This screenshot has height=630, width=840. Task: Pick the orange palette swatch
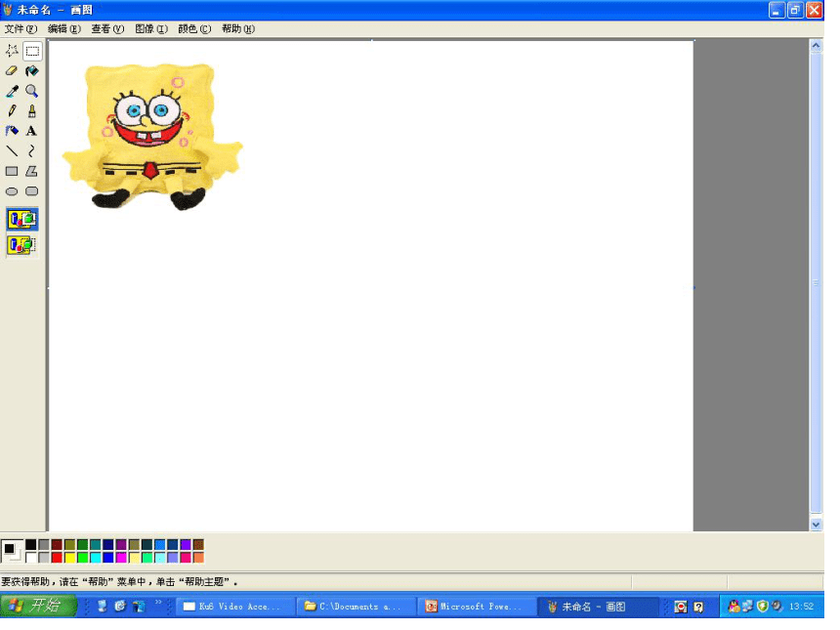(x=198, y=558)
